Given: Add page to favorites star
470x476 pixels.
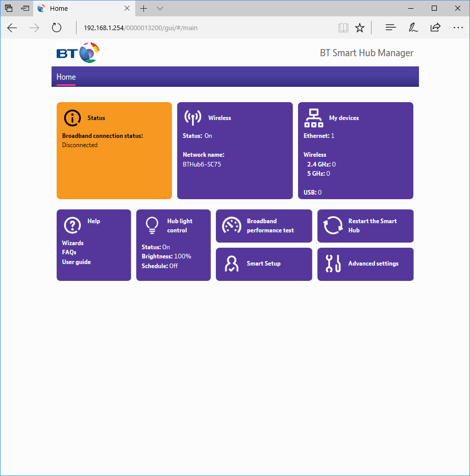Looking at the screenshot, I should (360, 28).
